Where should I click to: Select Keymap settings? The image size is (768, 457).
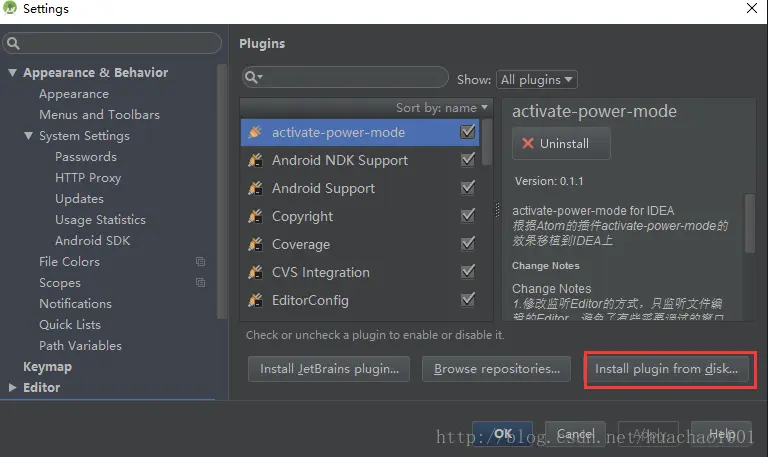[48, 367]
